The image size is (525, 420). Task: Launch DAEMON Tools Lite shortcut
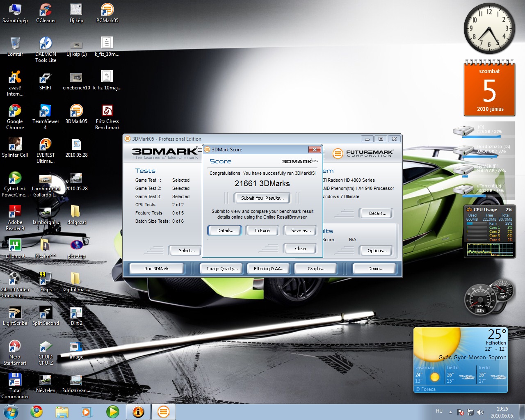click(46, 49)
